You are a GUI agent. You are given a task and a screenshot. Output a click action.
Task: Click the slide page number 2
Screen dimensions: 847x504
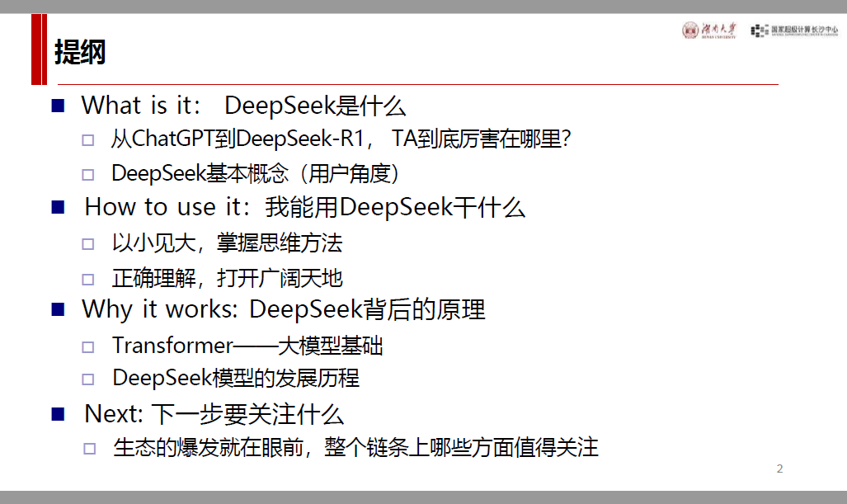[779, 469]
